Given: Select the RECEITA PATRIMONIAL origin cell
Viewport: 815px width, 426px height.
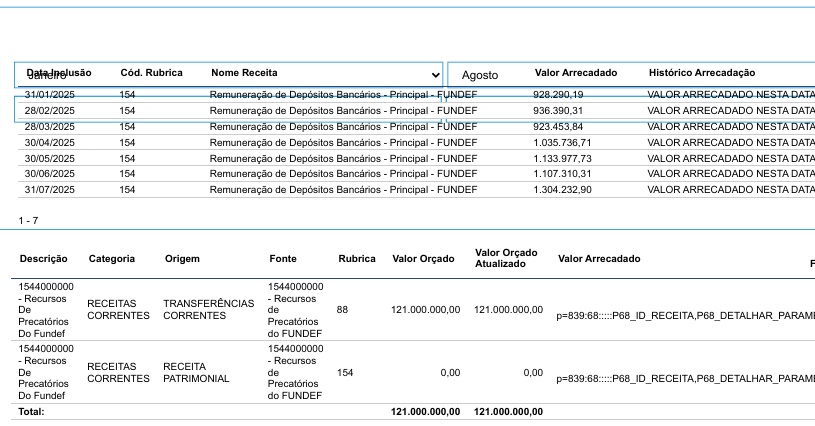Looking at the screenshot, I should point(196,373).
